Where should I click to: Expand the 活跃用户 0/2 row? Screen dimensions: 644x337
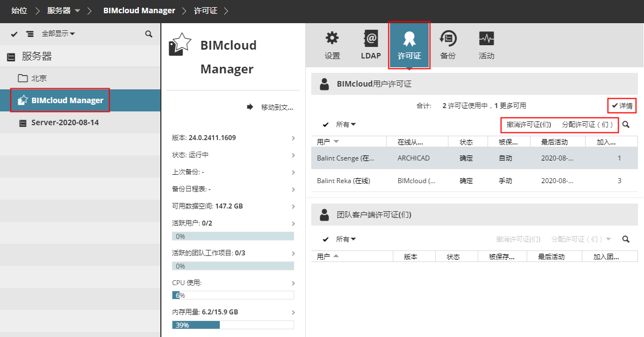233,223
